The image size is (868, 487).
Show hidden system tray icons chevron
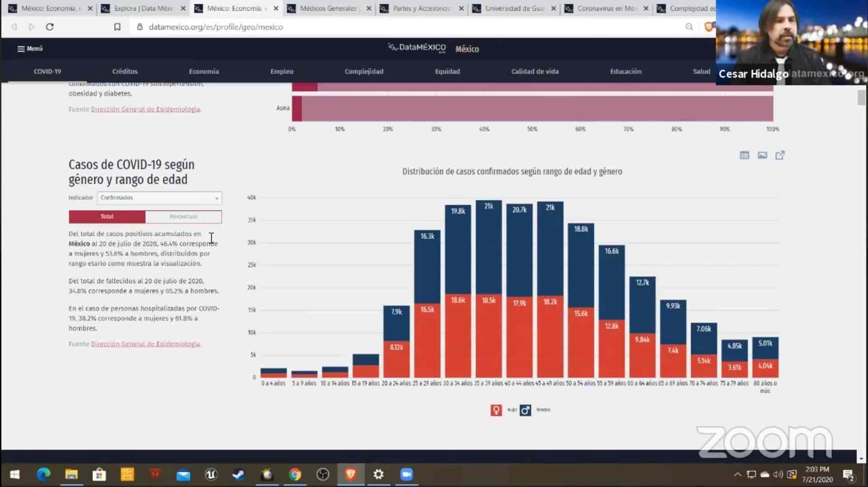[738, 474]
